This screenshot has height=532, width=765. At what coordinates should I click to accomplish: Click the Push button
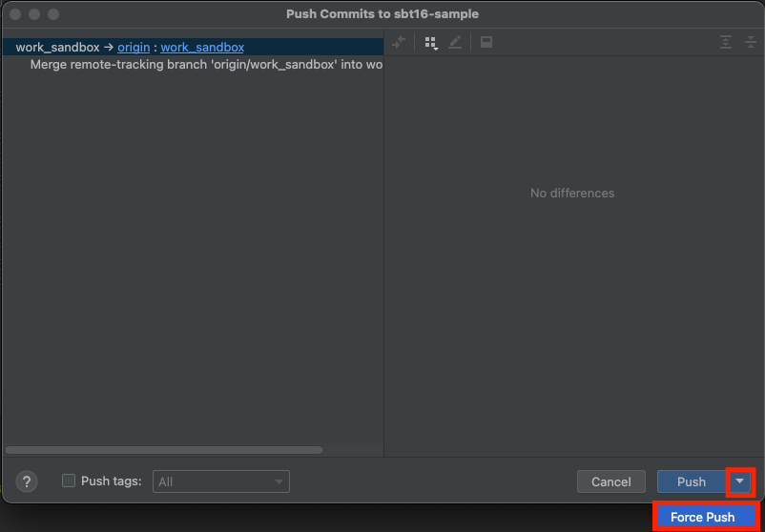[692, 481]
